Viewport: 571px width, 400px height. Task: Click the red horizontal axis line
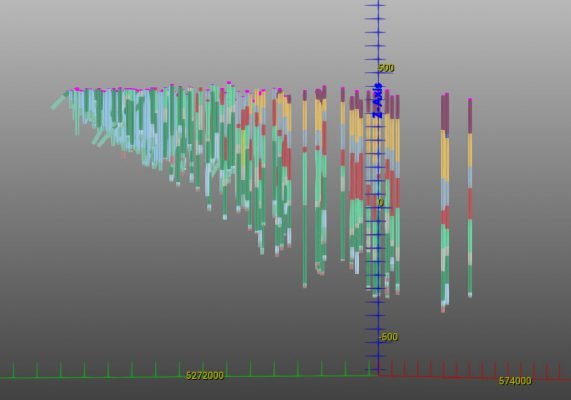(x=473, y=377)
